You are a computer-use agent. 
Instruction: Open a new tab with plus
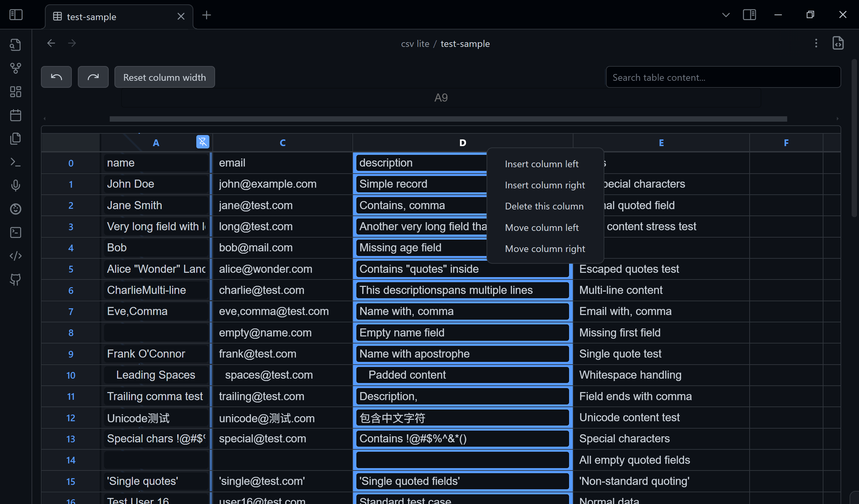(206, 15)
